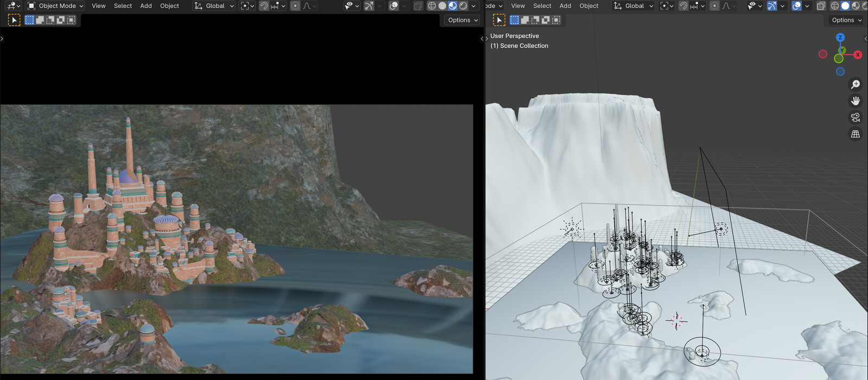Choose Set selection mode in left viewport

(29, 20)
